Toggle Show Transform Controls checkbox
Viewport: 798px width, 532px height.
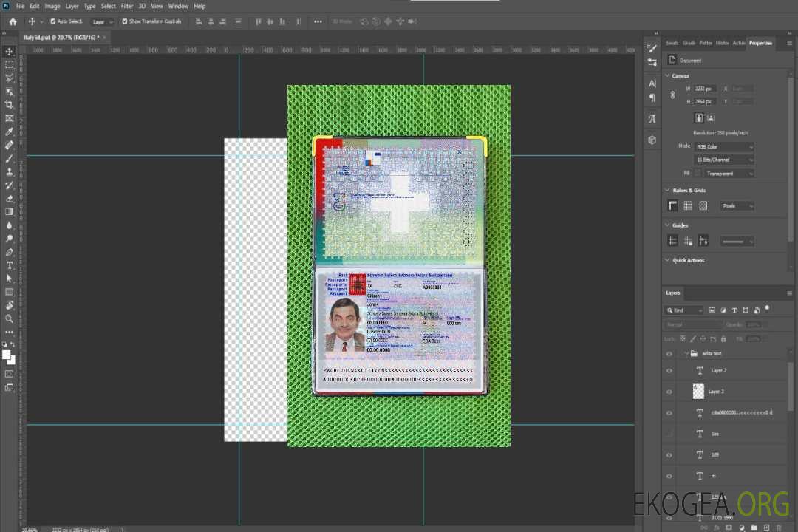[x=125, y=21]
